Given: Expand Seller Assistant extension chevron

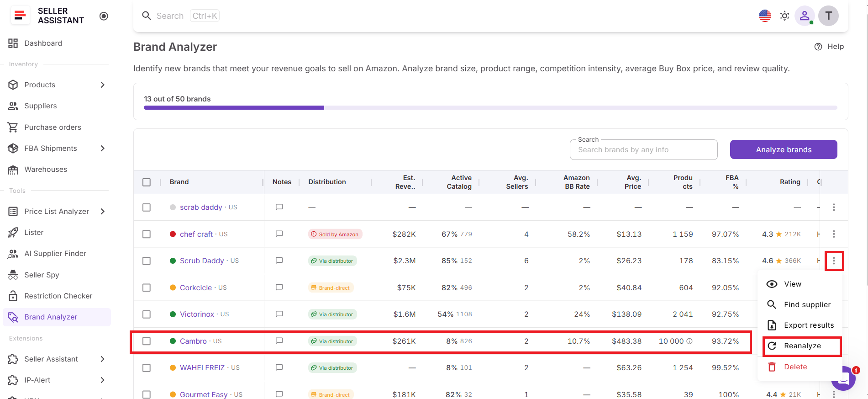Looking at the screenshot, I should tap(102, 359).
